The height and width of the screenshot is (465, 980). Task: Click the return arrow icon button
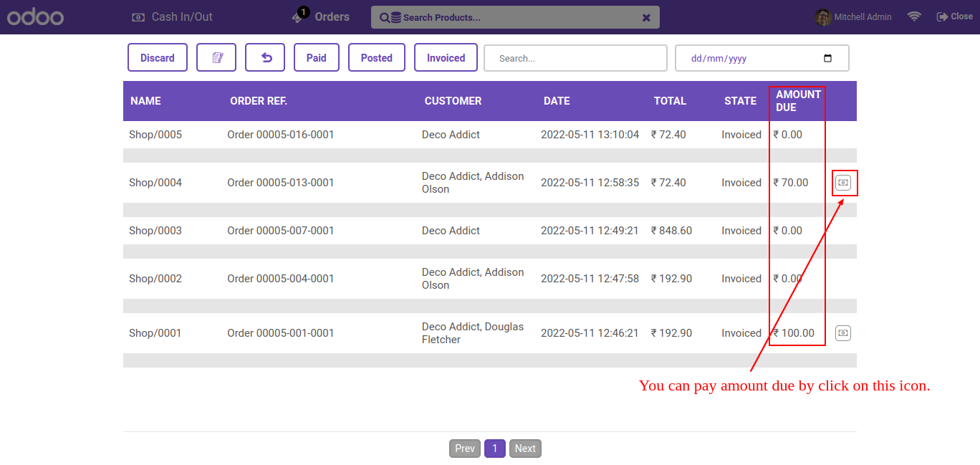tap(265, 58)
